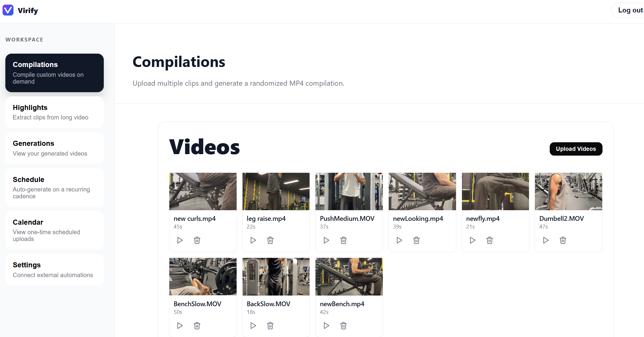
Task: View the Calendar of scheduled uploads
Action: point(54,230)
